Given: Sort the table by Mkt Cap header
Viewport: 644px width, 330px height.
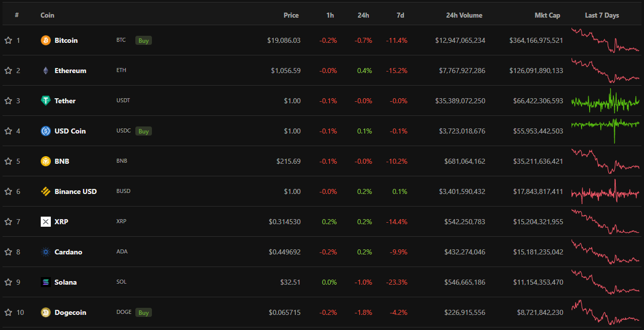Looking at the screenshot, I should pos(547,15).
